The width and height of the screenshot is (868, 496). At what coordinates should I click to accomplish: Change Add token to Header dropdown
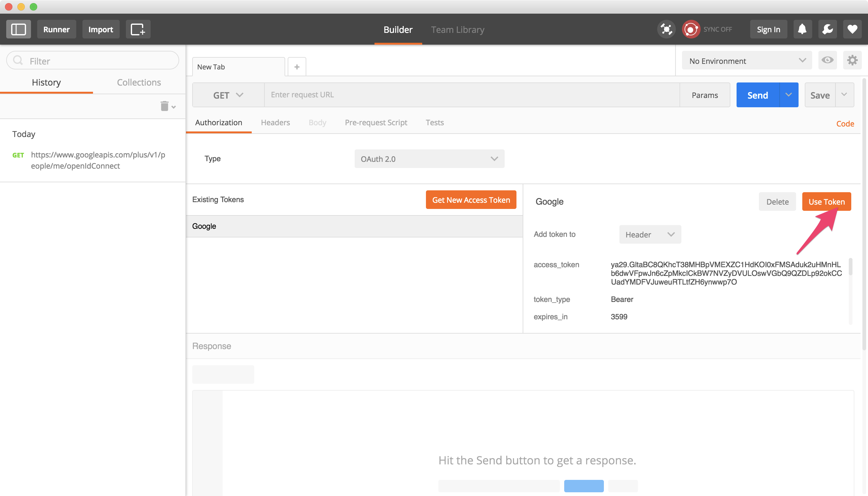[x=650, y=234]
